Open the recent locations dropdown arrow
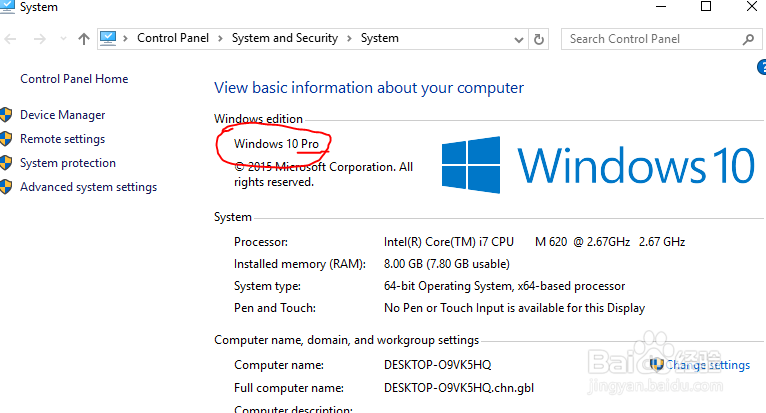This screenshot has width=766, height=413. [63, 39]
